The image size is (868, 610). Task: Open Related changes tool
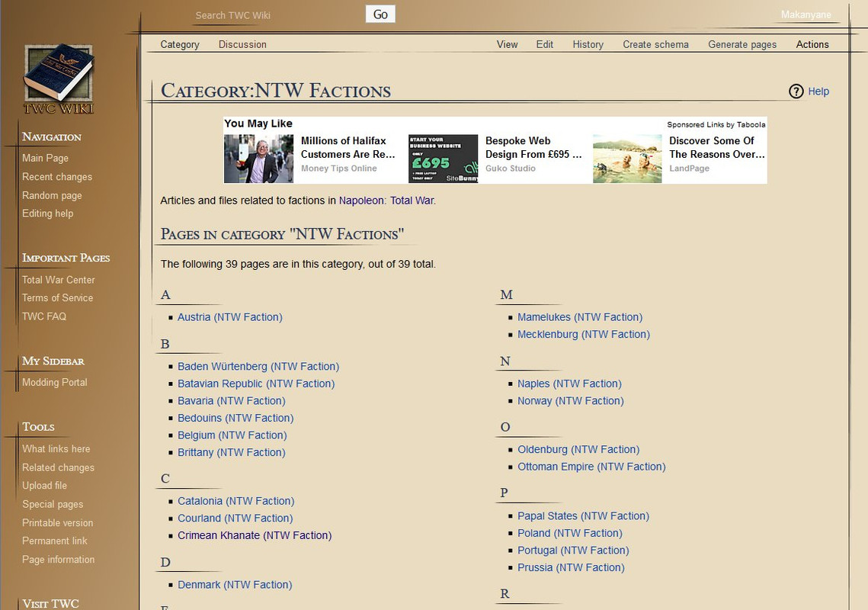(x=58, y=467)
